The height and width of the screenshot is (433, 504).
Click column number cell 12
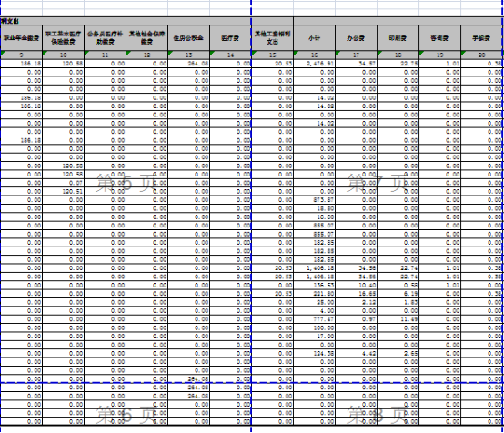coord(146,55)
